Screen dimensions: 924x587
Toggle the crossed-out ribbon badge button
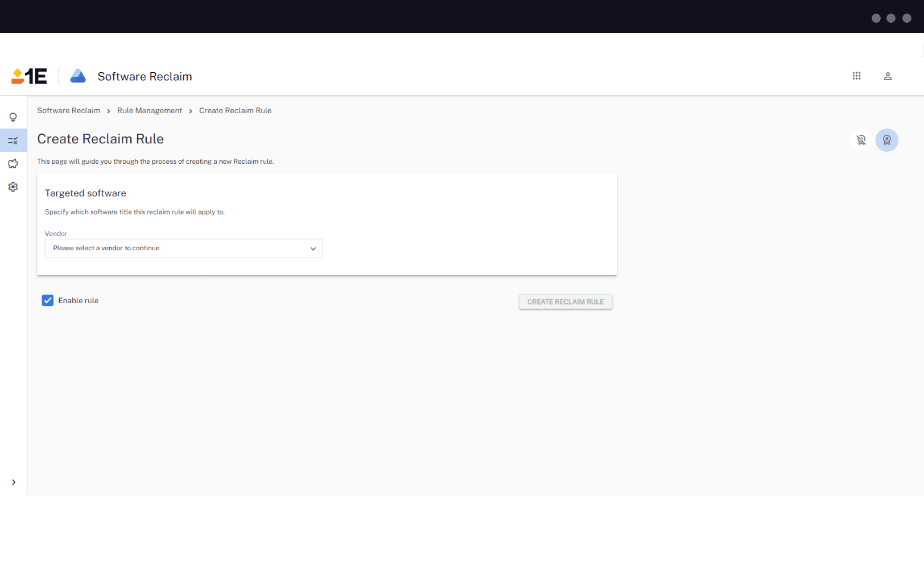[x=861, y=140]
